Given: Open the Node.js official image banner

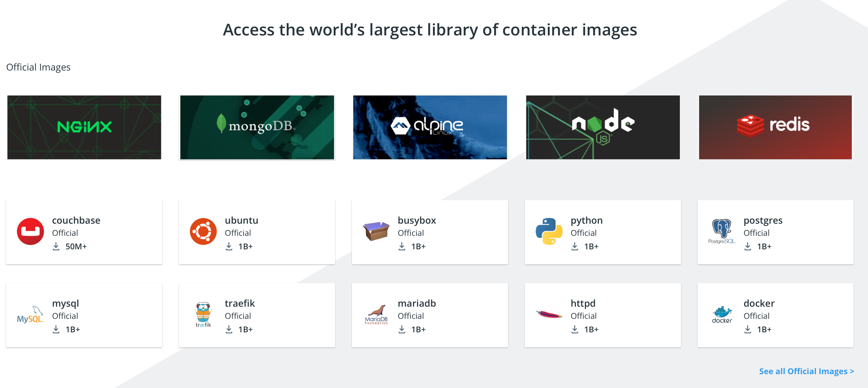Looking at the screenshot, I should click(603, 127).
